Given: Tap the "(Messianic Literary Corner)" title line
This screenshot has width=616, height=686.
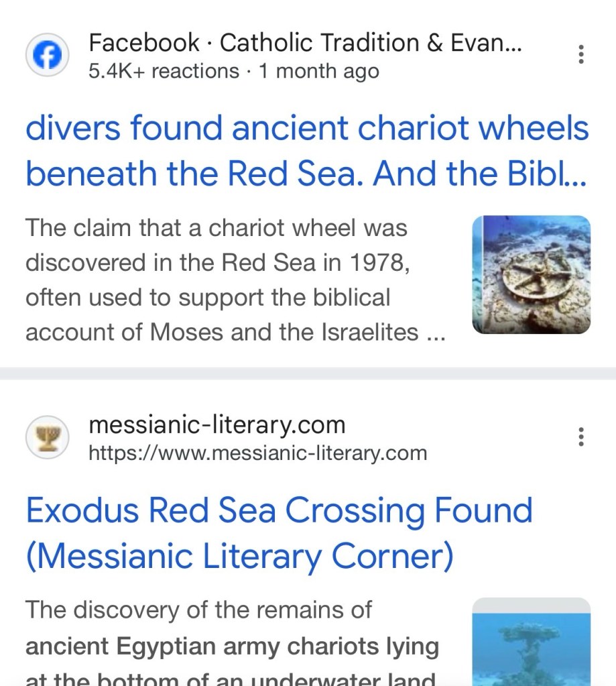Looking at the screenshot, I should (x=239, y=557).
